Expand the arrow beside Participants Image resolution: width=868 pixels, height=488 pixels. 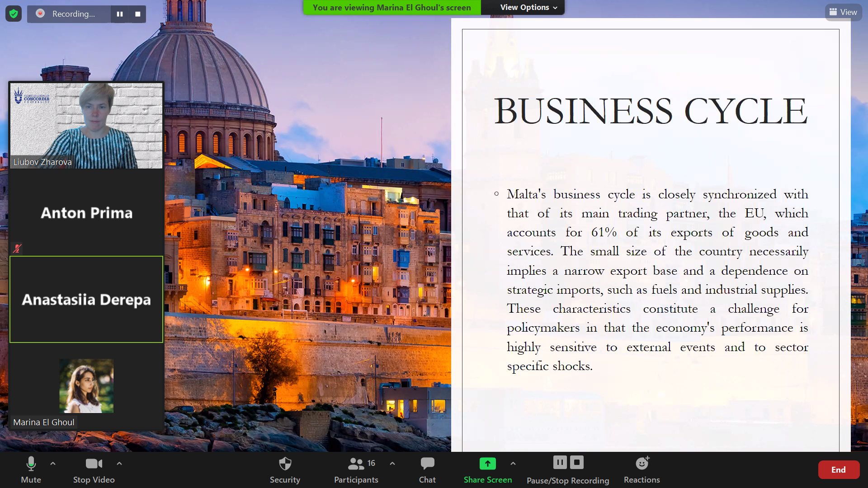(x=392, y=463)
